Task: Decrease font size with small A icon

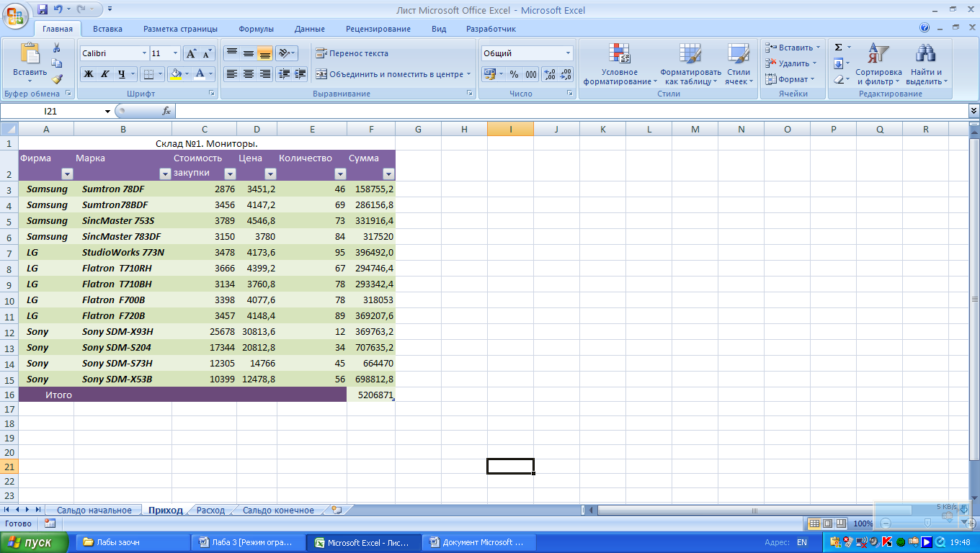Action: [207, 54]
